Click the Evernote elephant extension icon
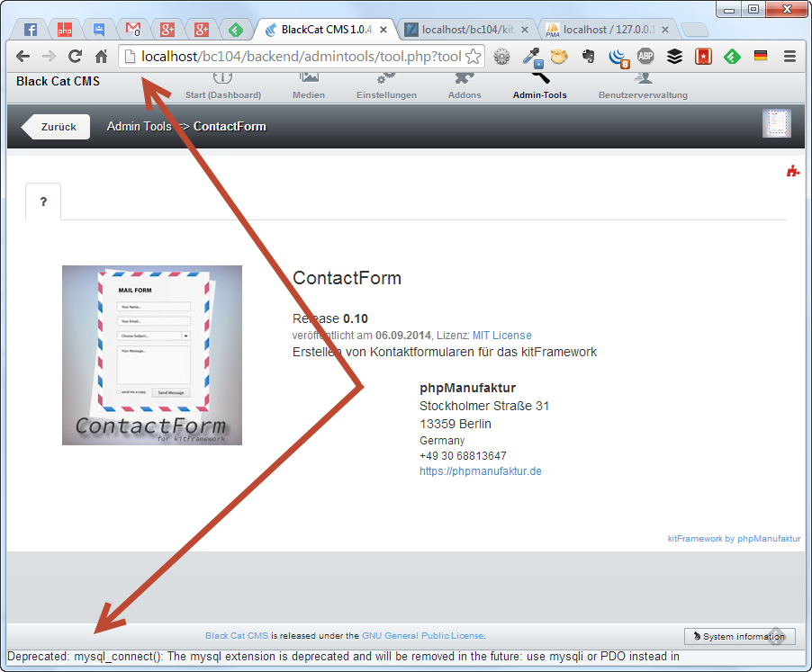 588,56
